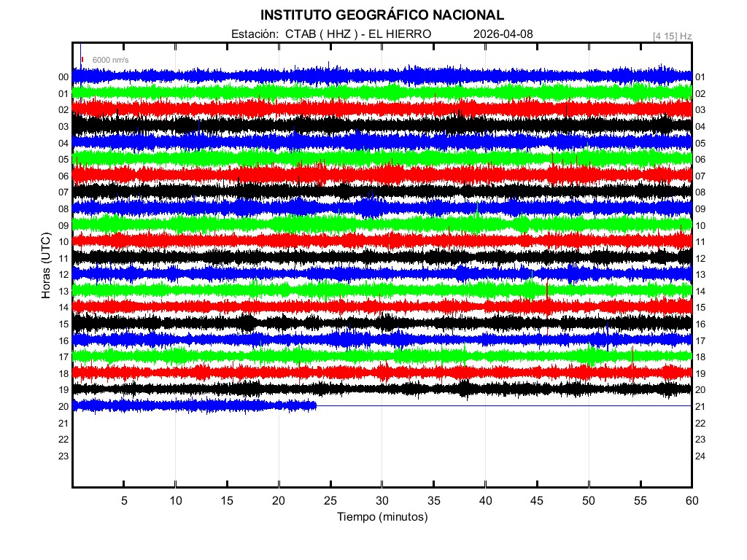Click the '[4 15] Hz' filter label
747x560 pixels.
tap(672, 35)
